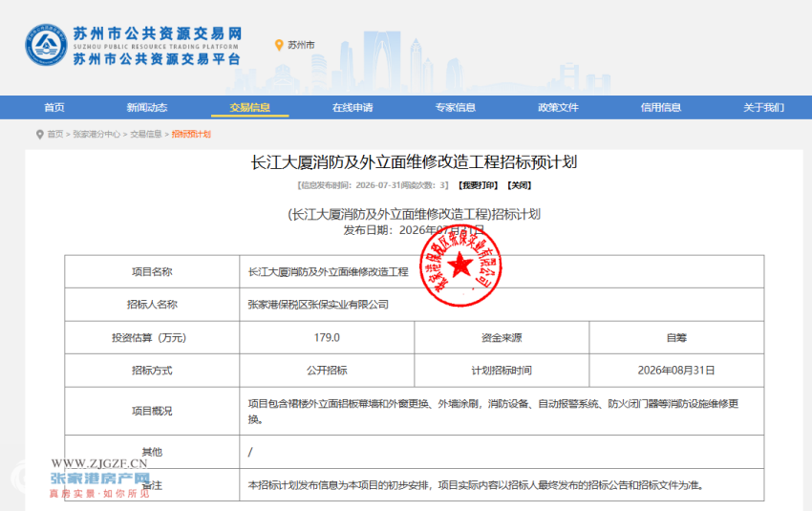Click the red official seal stamp
Screen dimensions: 812x511
(x=460, y=266)
